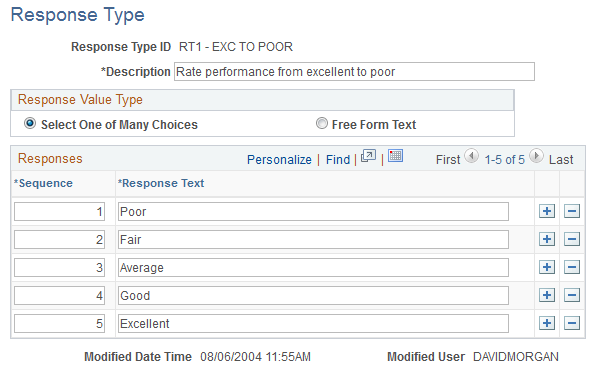Viewport: 612px width, 372px height.
Task: Click sequence field containing 2
Action: (59, 240)
